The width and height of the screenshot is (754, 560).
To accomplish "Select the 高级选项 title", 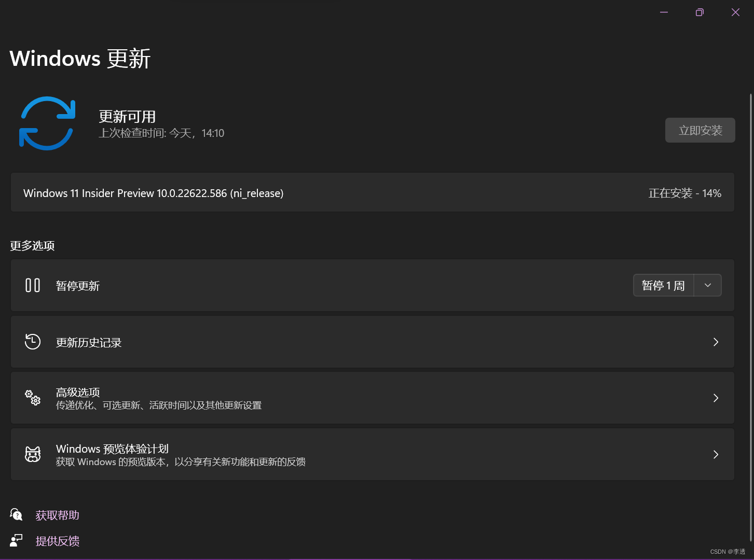I will (x=78, y=392).
